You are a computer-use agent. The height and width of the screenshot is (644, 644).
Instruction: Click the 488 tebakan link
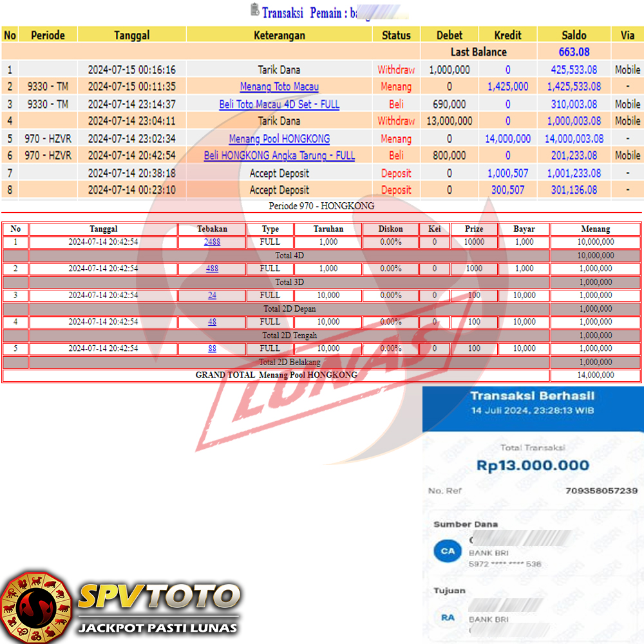tap(212, 269)
